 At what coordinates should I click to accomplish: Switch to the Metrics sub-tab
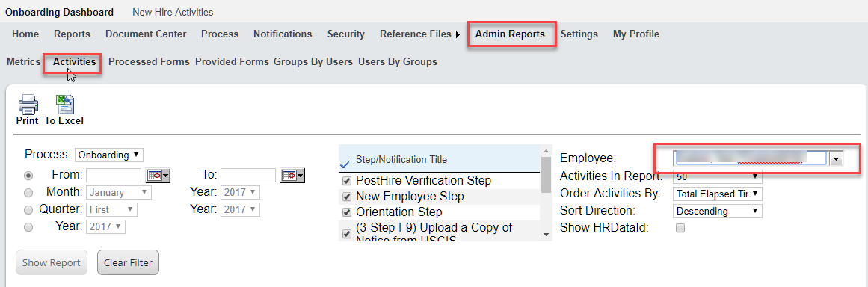click(x=23, y=62)
